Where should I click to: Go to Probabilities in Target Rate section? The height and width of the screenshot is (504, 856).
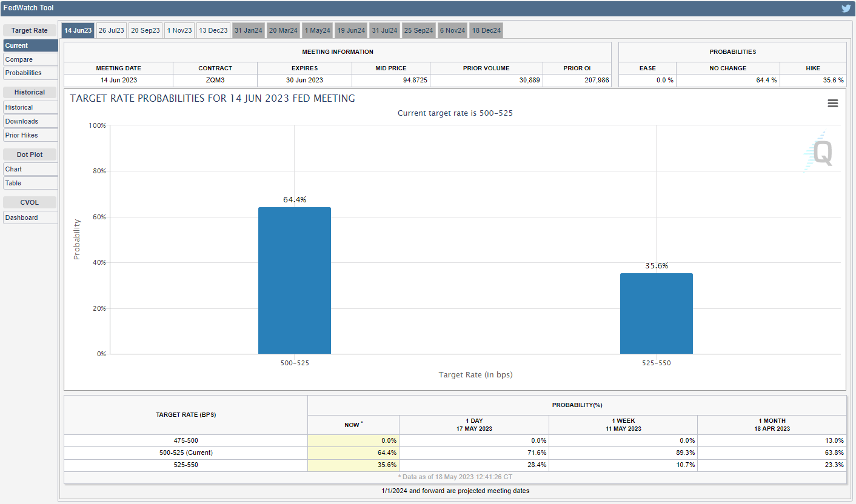(x=30, y=73)
